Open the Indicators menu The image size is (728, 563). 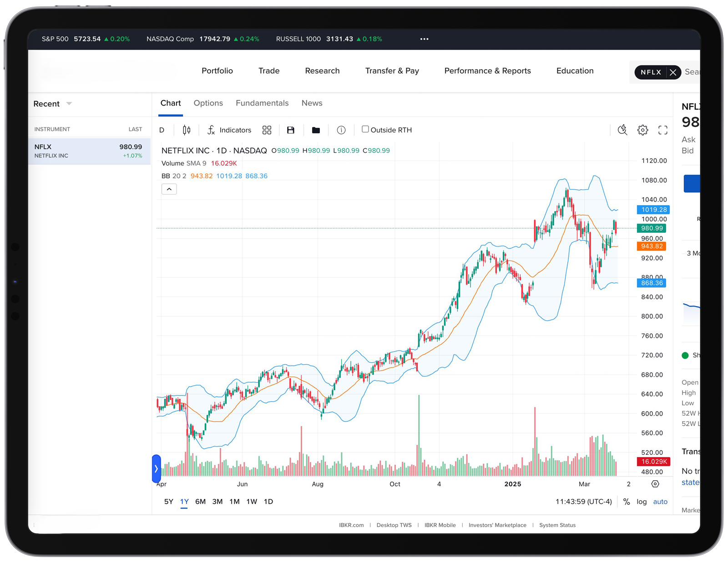pos(229,130)
